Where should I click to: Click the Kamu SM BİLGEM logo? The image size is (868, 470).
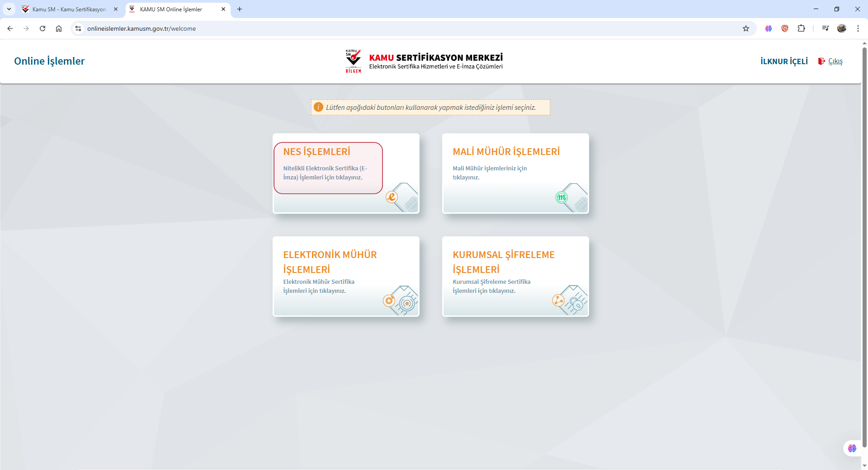[x=353, y=61]
